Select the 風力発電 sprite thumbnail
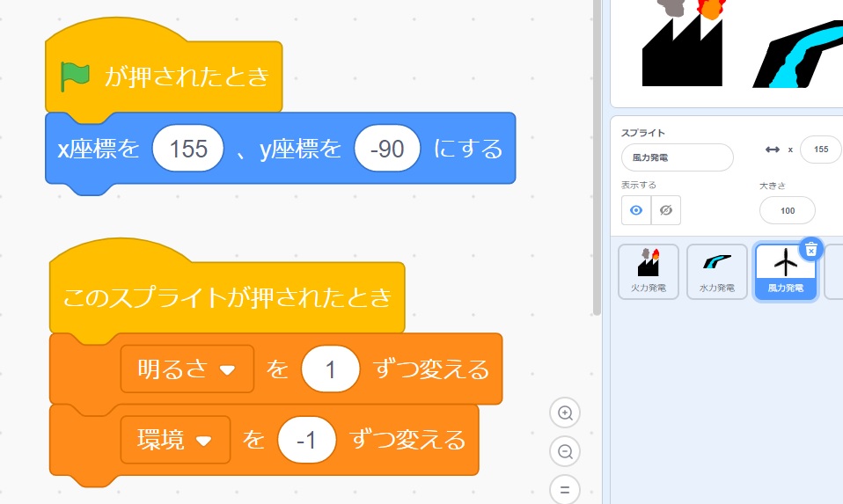The width and height of the screenshot is (843, 504). pyautogui.click(x=786, y=273)
